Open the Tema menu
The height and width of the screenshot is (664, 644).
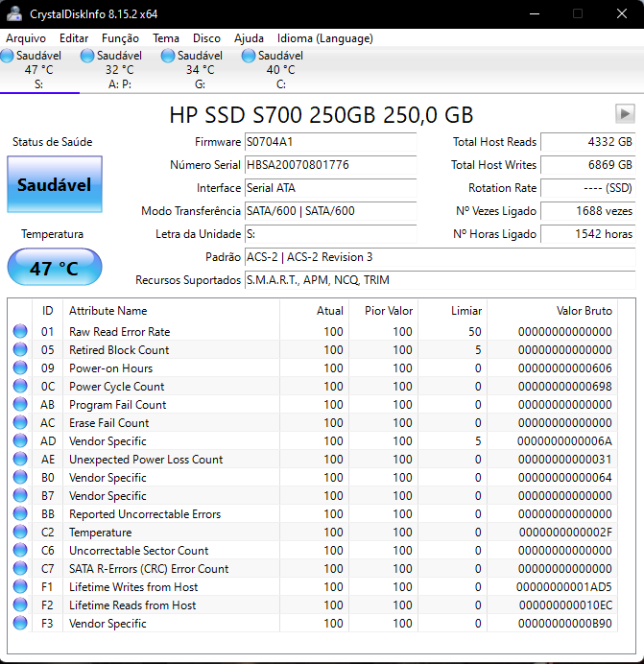pos(166,38)
